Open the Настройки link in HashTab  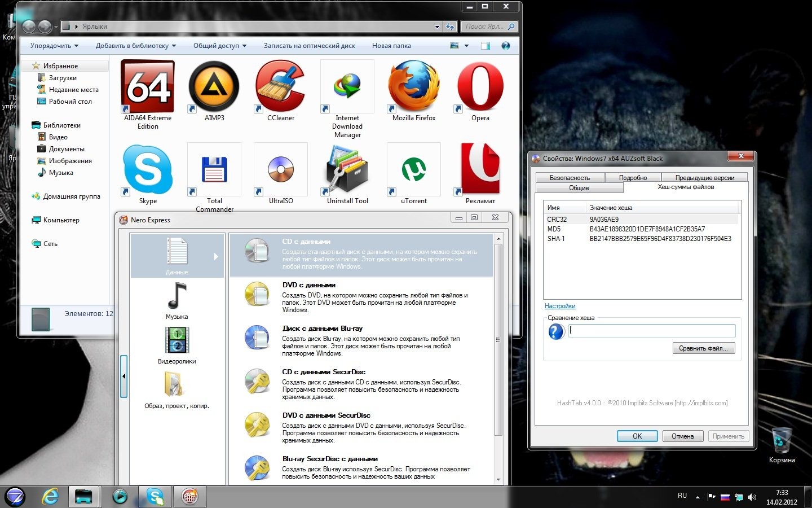pyautogui.click(x=560, y=306)
